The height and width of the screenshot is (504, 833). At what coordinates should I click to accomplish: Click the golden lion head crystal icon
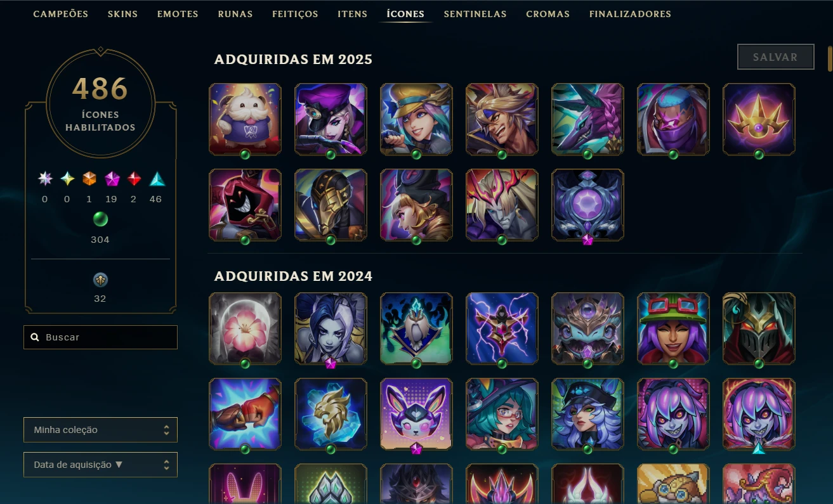click(331, 414)
